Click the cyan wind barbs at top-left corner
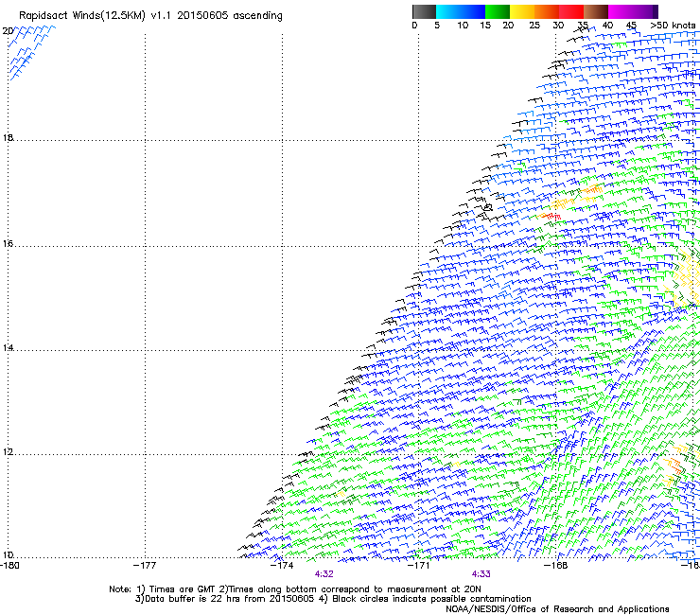Screen dimensions: 700x615 pyautogui.click(x=31, y=53)
